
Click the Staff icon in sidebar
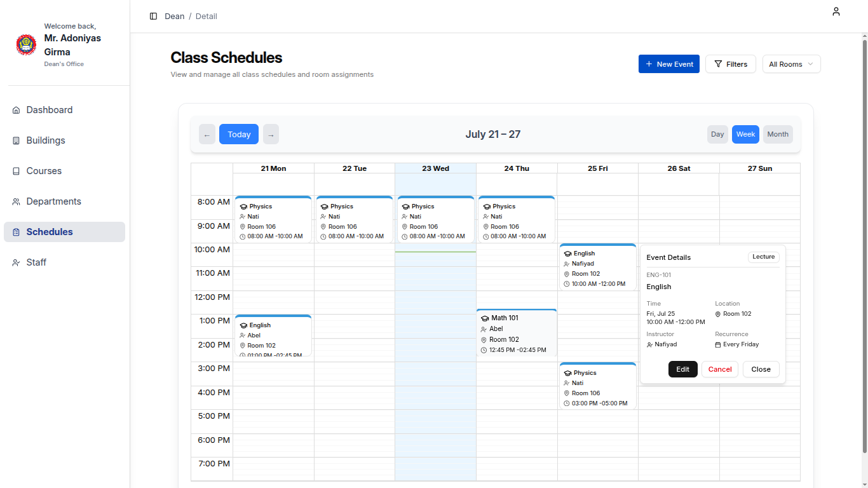tap(17, 262)
